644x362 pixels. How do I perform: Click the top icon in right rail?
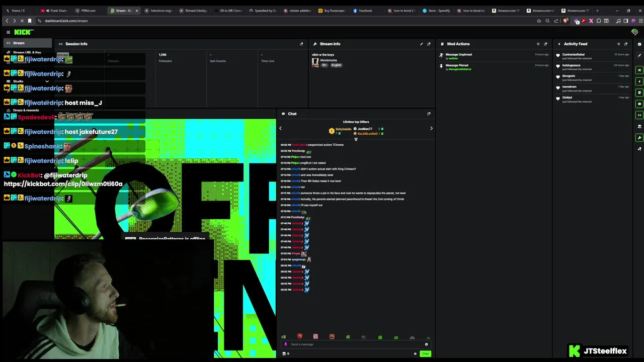pyautogui.click(x=639, y=44)
